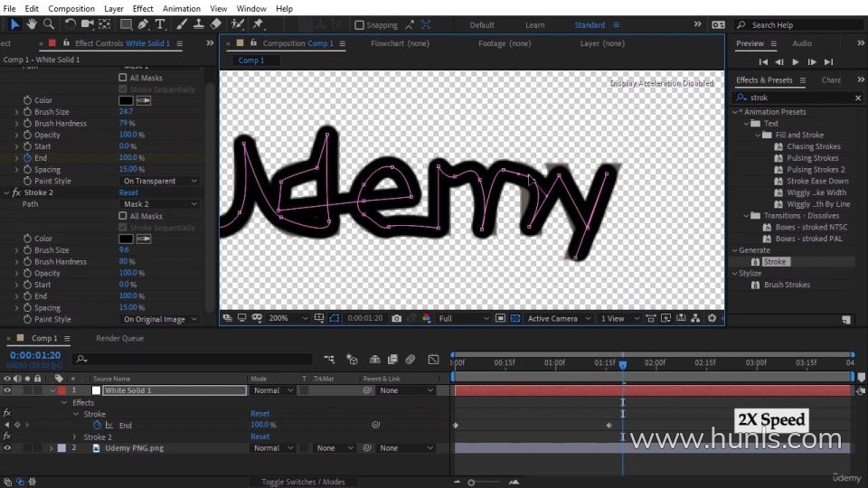This screenshot has width=868, height=488.
Task: Switch to the Audio panel tab
Action: coord(802,43)
